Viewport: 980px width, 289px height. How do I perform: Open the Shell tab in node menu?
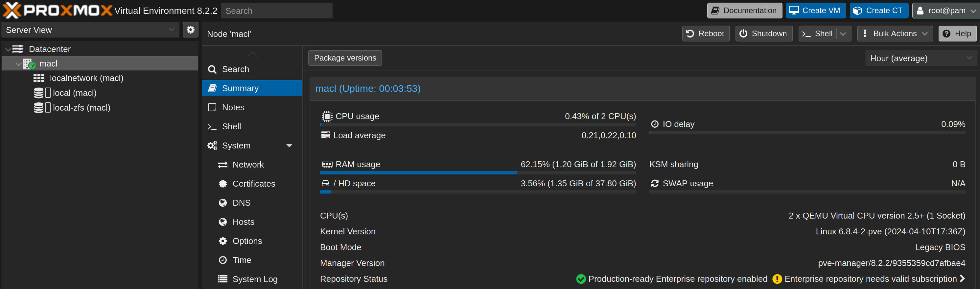tap(252, 127)
